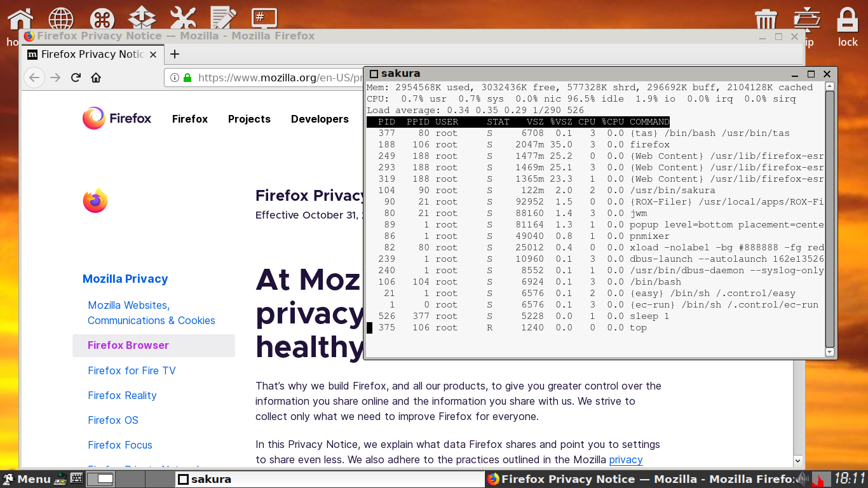868x488 pixels.
Task: Go back using Firefox back arrow
Action: coord(34,78)
